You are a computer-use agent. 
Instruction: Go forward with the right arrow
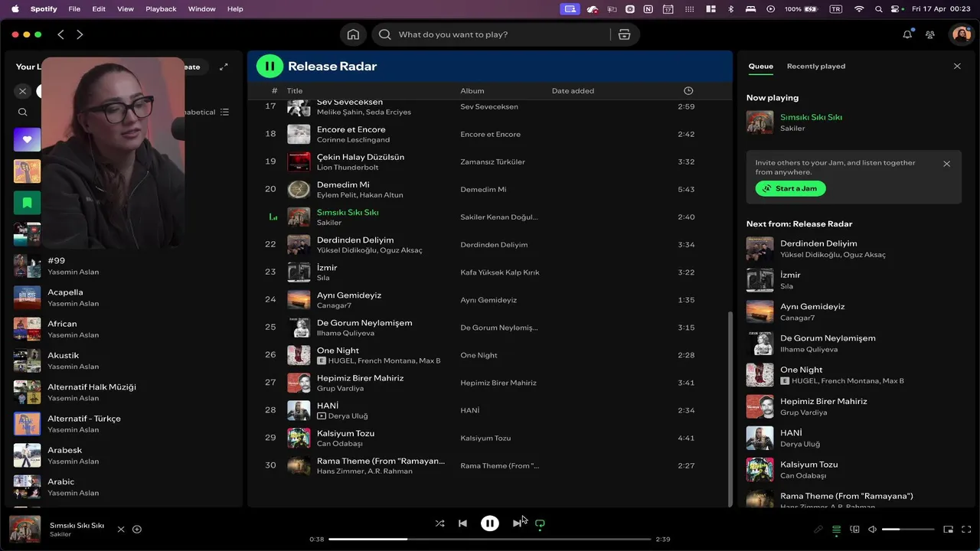click(x=80, y=34)
